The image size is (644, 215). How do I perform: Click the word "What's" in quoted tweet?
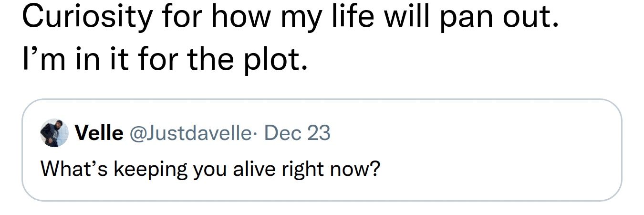click(x=75, y=169)
